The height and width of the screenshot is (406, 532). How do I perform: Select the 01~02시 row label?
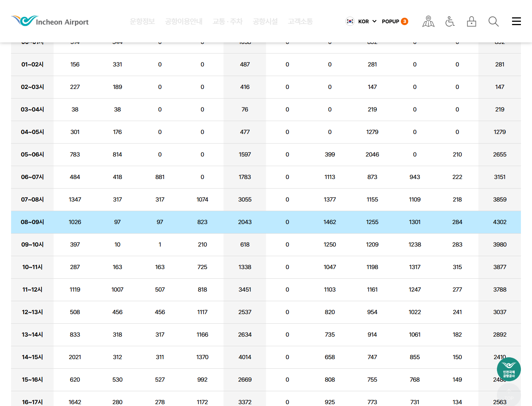(33, 65)
